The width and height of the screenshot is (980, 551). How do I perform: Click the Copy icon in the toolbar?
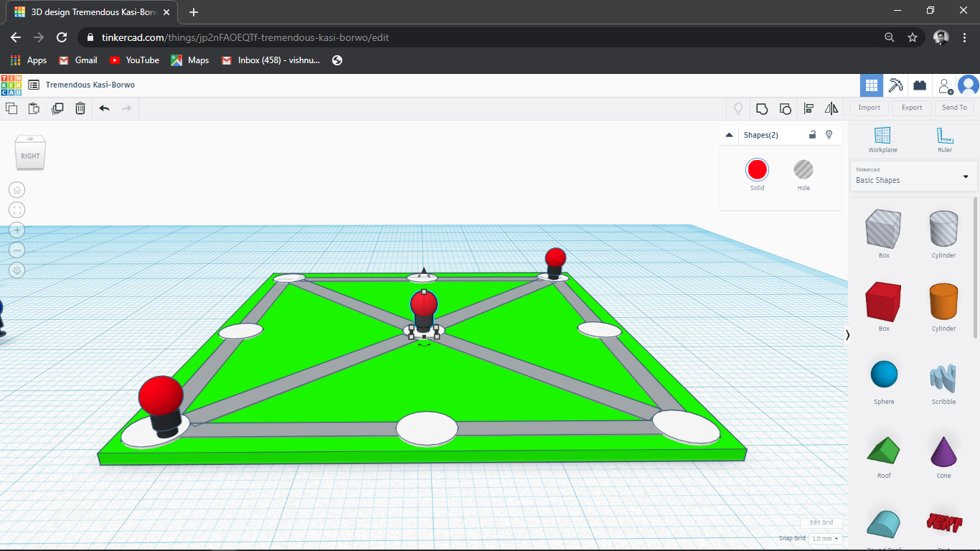click(x=11, y=108)
